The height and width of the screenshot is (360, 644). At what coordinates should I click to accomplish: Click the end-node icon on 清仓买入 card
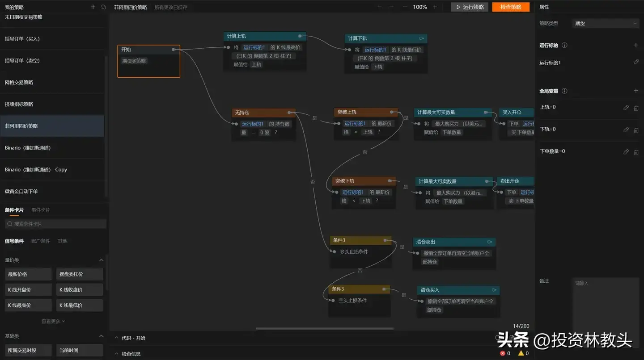coord(494,290)
